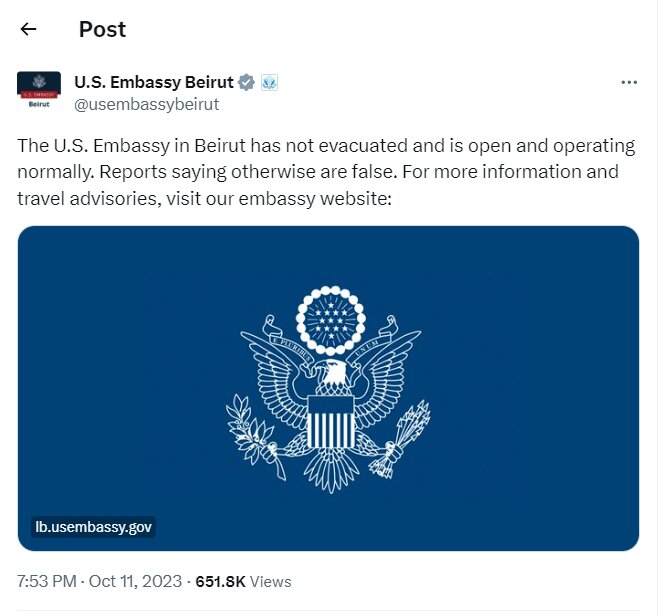
Task: Go back using the left arrow
Action: (28, 29)
